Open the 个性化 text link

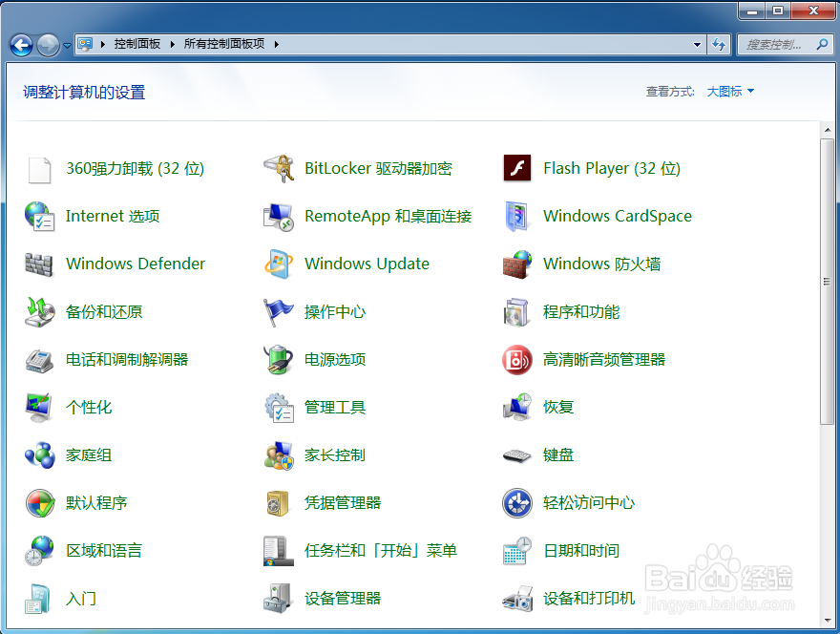[89, 408]
